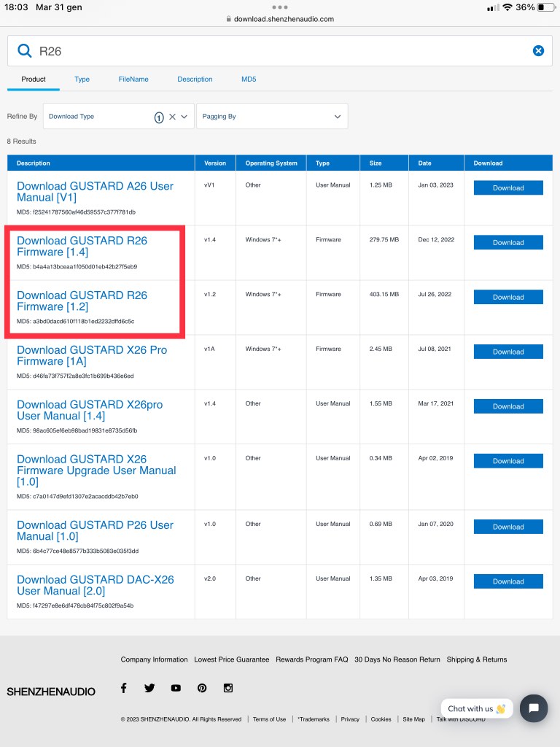Open the YouTube social icon
Viewport: 560px width, 747px height.
[x=176, y=687]
